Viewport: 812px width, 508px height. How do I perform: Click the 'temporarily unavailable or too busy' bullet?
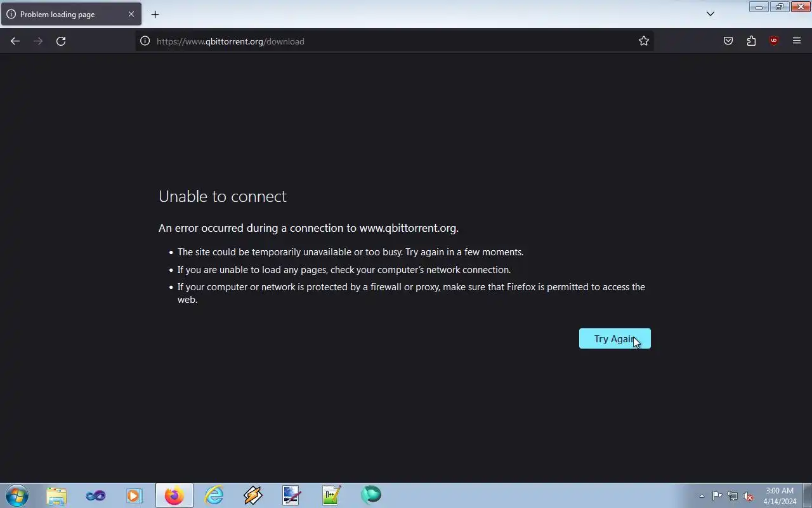pos(350,252)
